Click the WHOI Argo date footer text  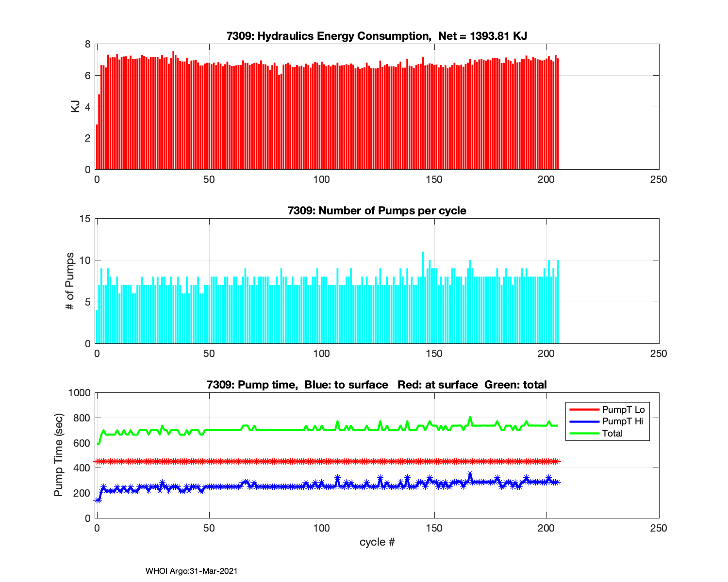click(x=191, y=571)
